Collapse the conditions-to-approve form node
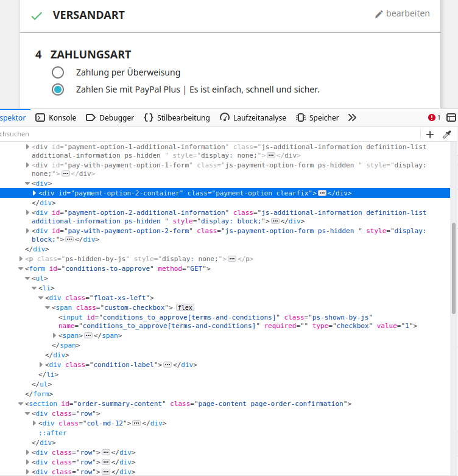 tap(21, 268)
